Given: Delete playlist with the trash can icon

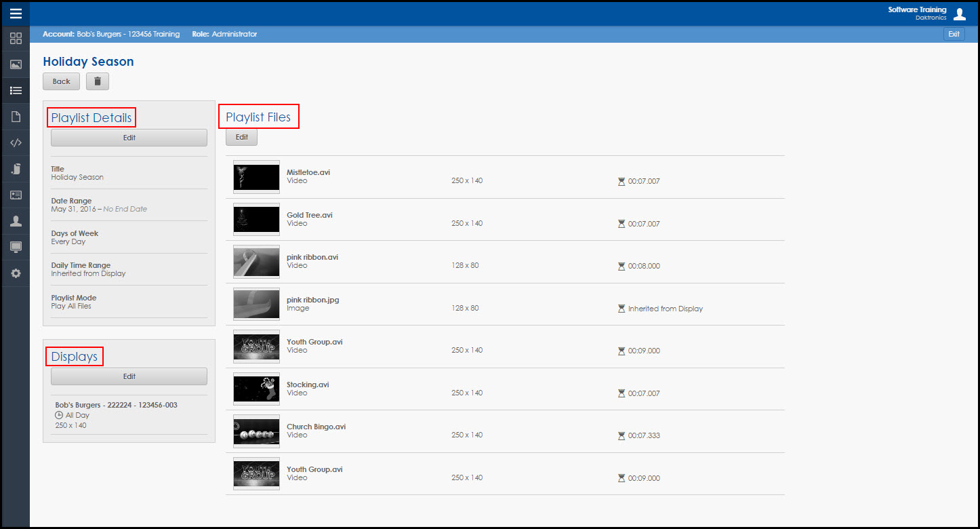Looking at the screenshot, I should (97, 81).
